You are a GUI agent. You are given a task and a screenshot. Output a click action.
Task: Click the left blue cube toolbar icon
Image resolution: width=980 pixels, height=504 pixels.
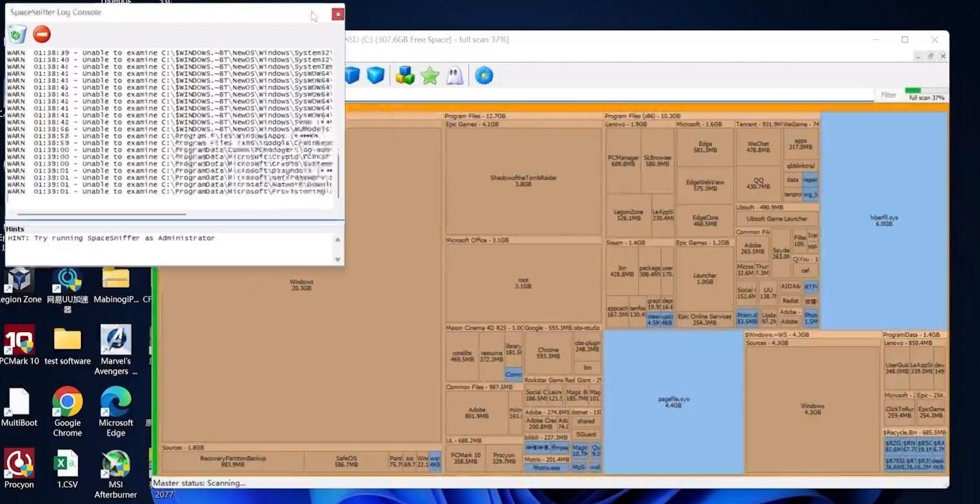(x=352, y=75)
